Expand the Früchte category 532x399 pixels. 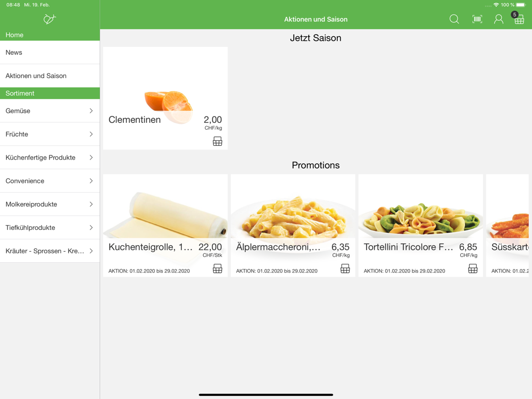click(50, 135)
